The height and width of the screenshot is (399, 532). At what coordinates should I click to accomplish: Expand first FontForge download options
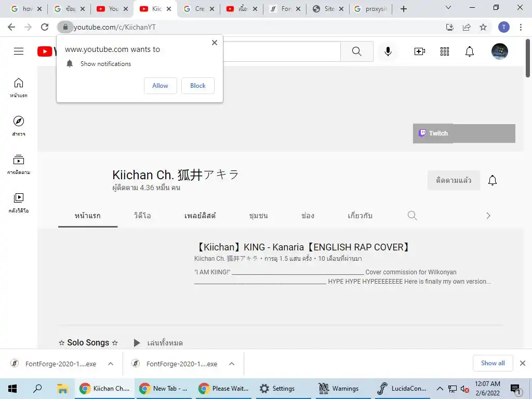(x=111, y=364)
